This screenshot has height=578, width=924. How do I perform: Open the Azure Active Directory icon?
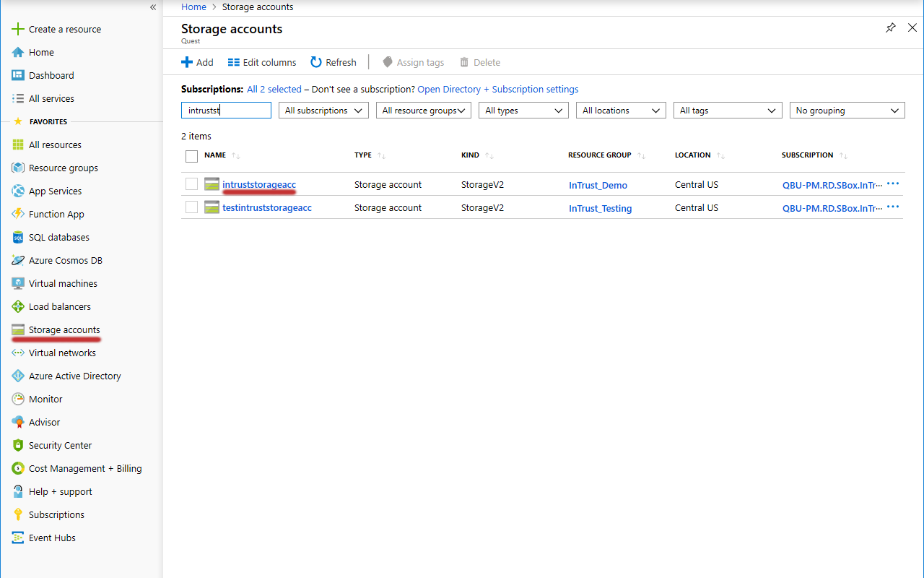pos(18,376)
